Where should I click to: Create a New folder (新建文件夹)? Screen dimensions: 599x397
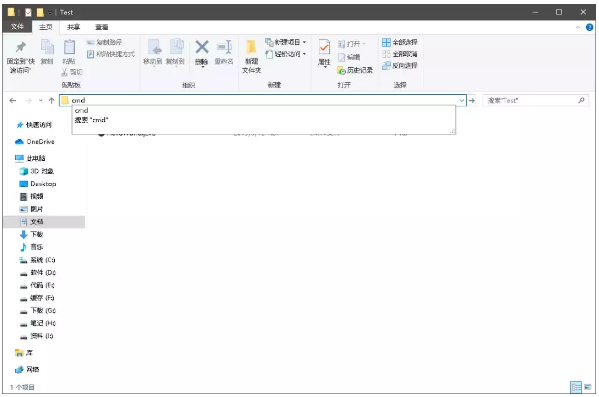(x=251, y=57)
